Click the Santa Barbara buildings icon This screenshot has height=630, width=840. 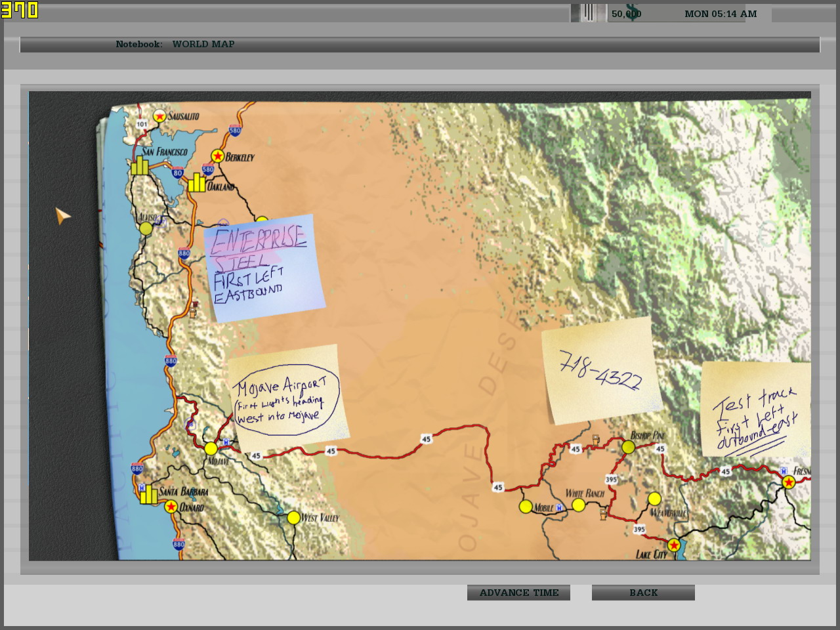pyautogui.click(x=148, y=494)
